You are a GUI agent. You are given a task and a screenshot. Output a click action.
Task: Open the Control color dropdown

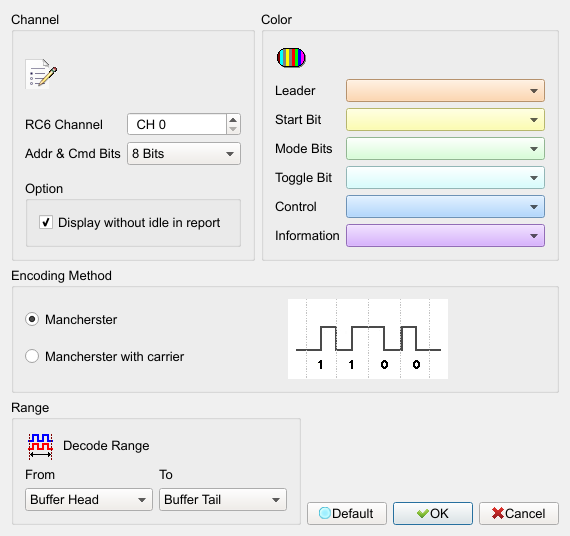click(445, 207)
